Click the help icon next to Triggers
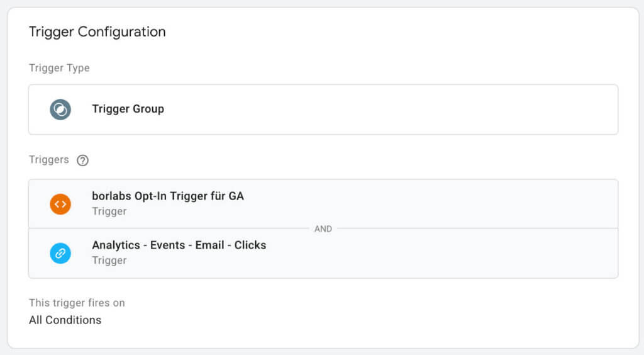 pyautogui.click(x=82, y=160)
